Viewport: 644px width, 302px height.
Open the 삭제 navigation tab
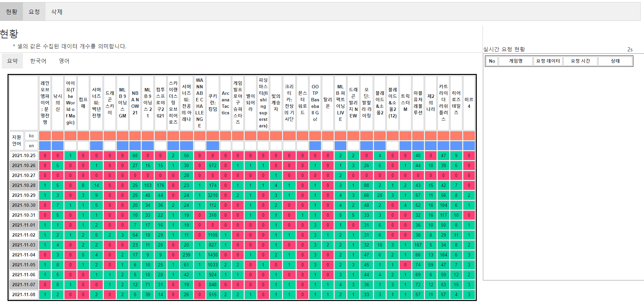[x=57, y=12]
